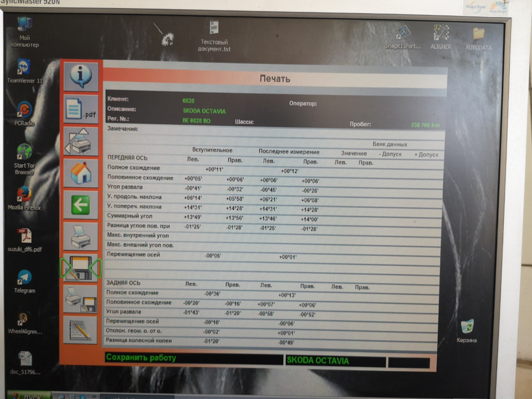Screen dimensions: 532x399
Task: Click Последнее измерение column header
Action: click(289, 152)
